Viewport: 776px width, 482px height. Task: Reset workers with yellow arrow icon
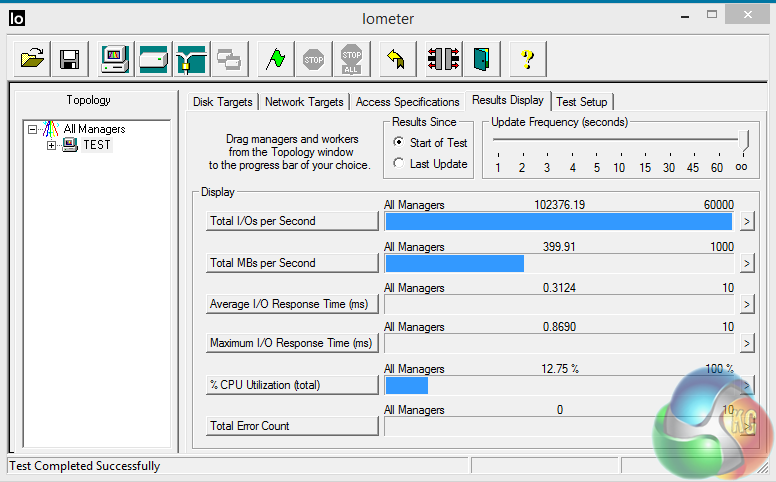point(397,59)
